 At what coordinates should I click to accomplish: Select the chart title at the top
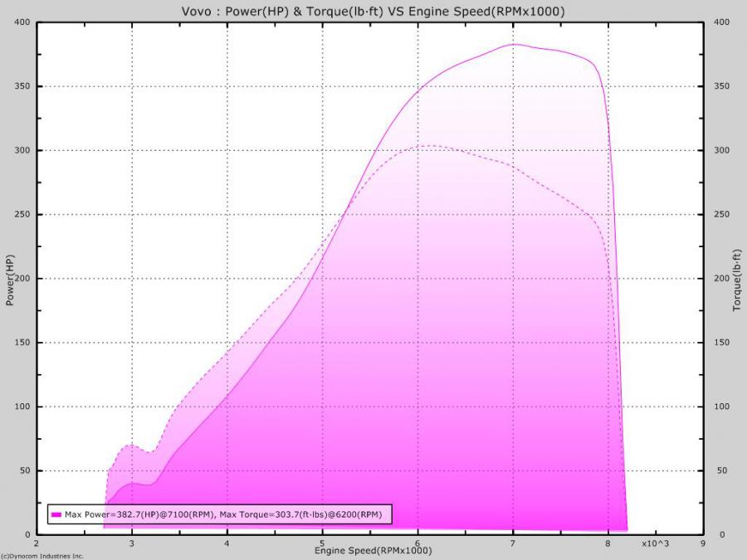[x=373, y=11]
